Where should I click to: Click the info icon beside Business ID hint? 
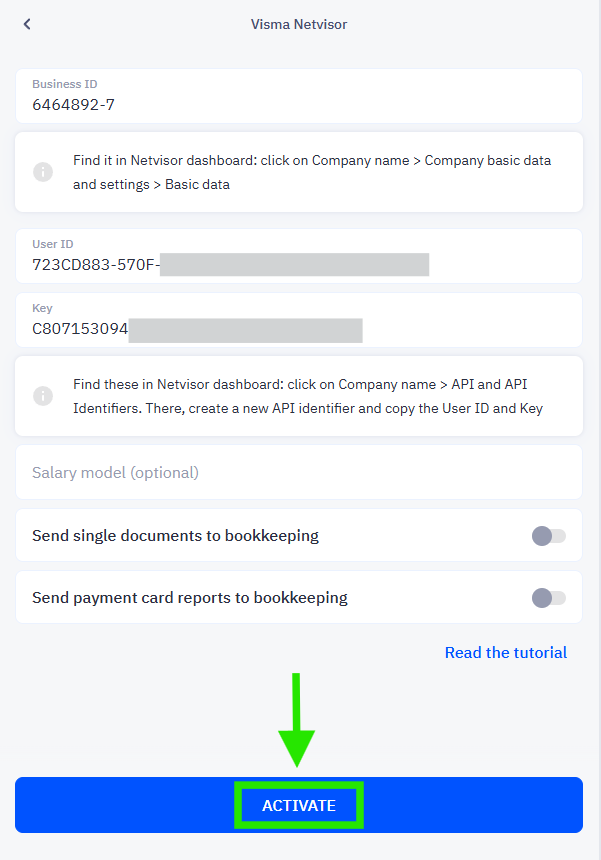pos(43,172)
